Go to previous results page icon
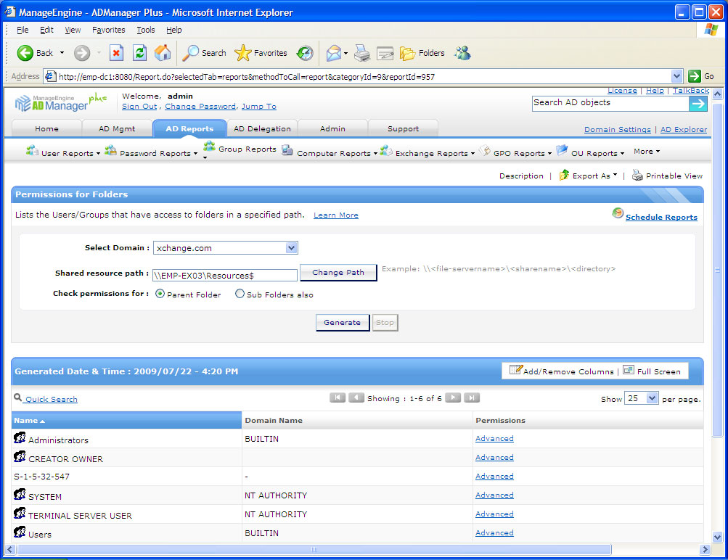Image resolution: width=728 pixels, height=560 pixels. pos(356,398)
